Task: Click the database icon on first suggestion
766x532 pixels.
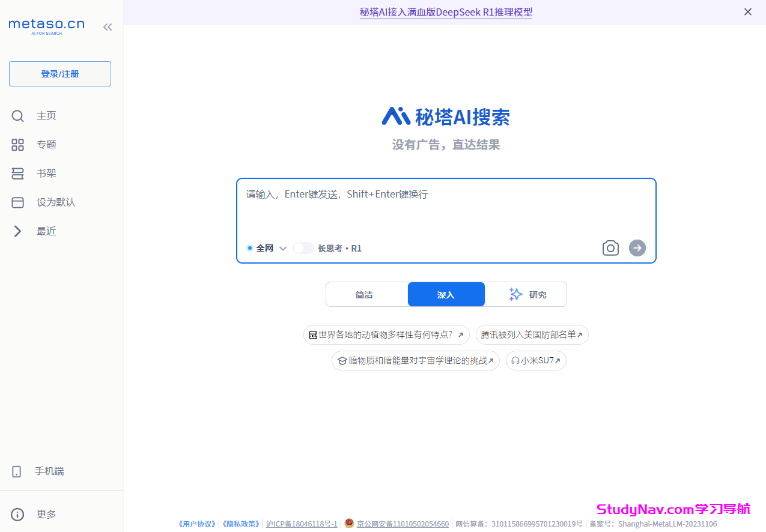Action: 312,335
